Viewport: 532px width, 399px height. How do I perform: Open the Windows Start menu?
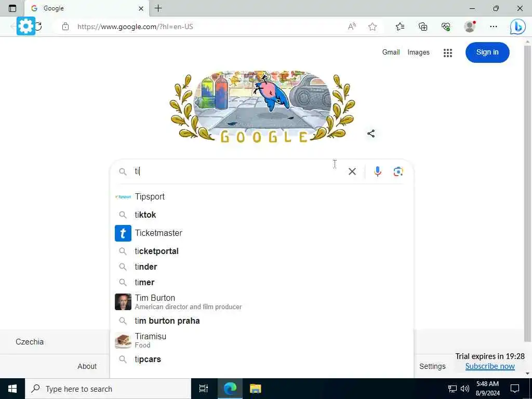coord(12,389)
